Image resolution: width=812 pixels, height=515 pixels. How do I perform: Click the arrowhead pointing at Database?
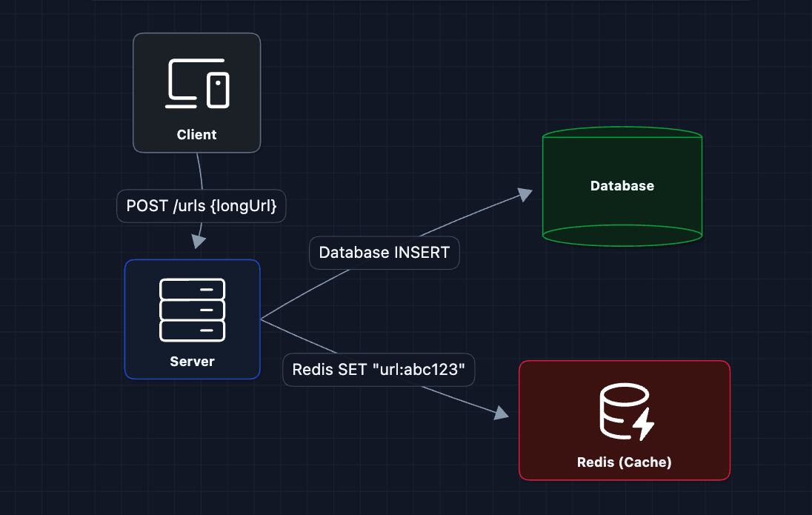525,194
